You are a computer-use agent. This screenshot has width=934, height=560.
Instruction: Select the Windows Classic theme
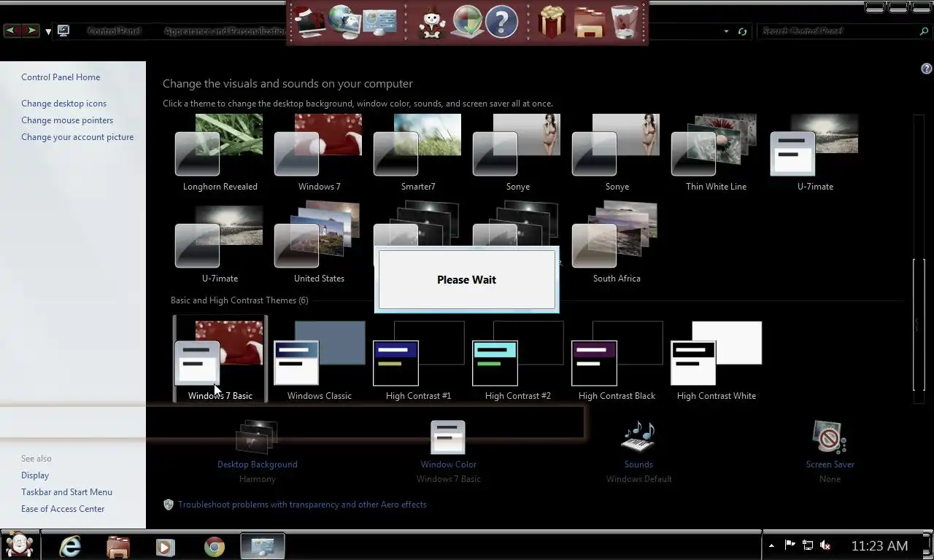pos(319,360)
